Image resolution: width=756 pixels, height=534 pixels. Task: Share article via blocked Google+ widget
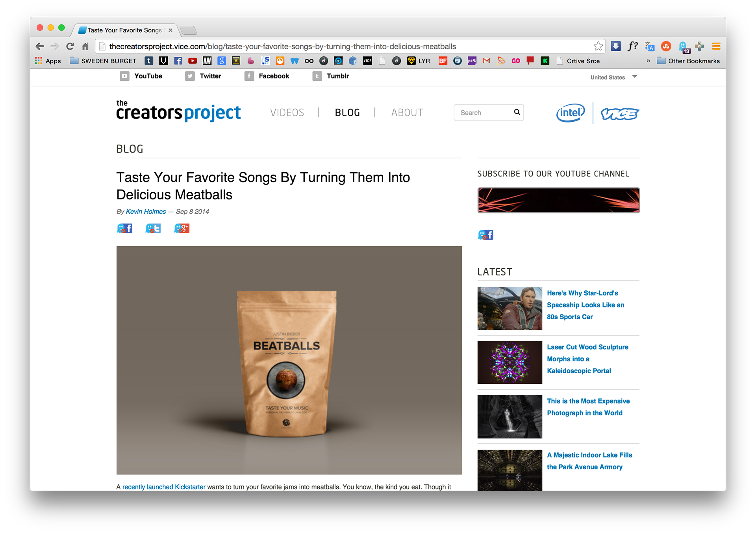coord(182,228)
